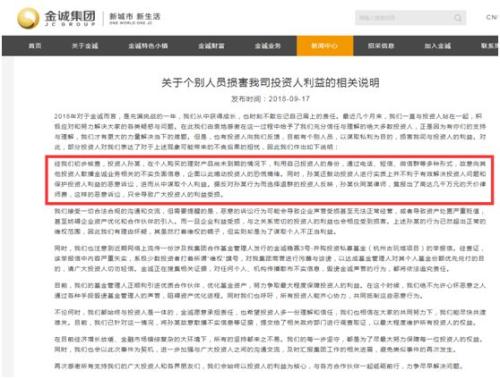Image resolution: width=500 pixels, height=379 pixels.
Task: Go to 首页 in the navigation bar
Action: click(35, 46)
